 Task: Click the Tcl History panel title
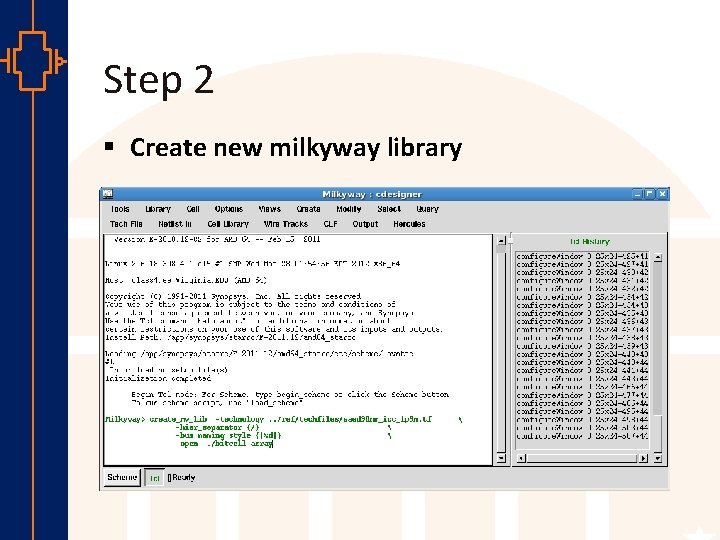point(590,242)
